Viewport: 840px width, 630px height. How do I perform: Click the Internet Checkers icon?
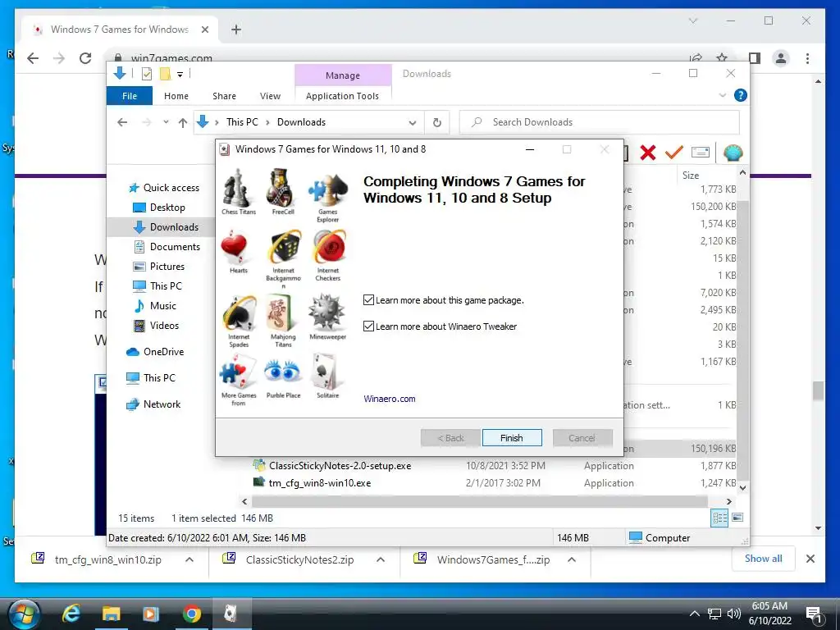tap(328, 248)
